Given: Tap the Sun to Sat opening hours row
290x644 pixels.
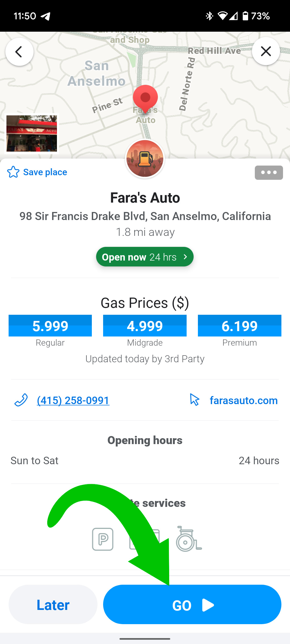Looking at the screenshot, I should pyautogui.click(x=145, y=460).
